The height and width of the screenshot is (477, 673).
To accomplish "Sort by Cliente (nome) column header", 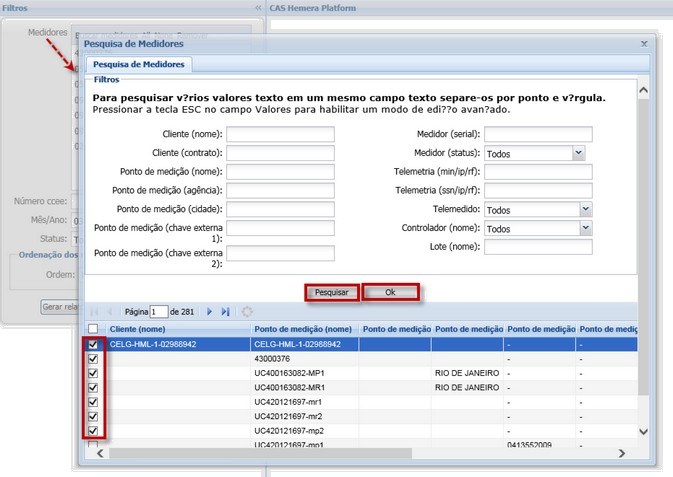I will 137,329.
